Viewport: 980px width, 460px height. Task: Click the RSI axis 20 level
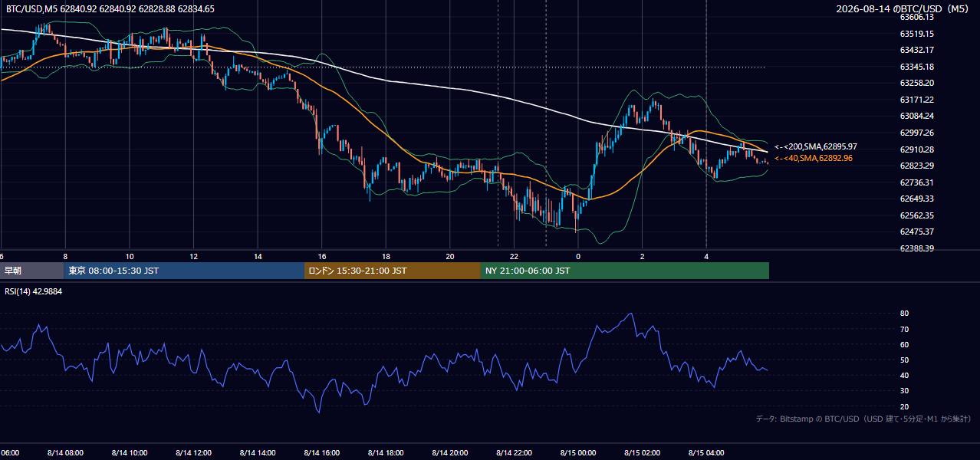[904, 406]
